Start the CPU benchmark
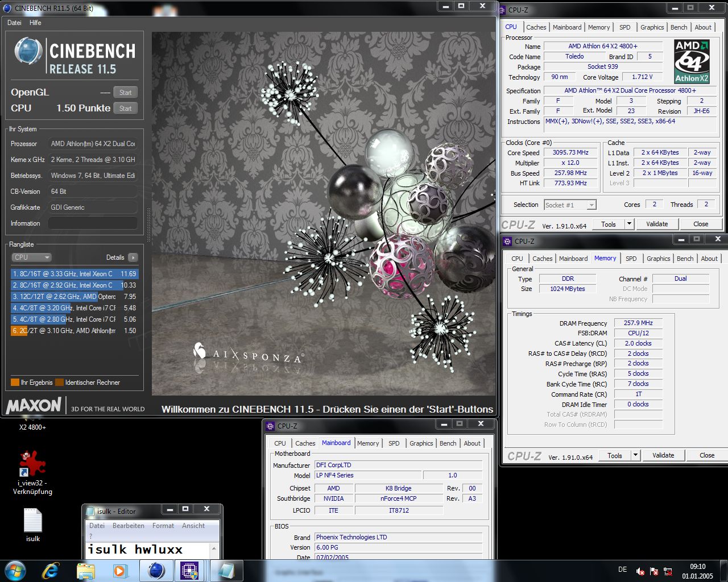This screenshot has height=582, width=728. point(126,109)
